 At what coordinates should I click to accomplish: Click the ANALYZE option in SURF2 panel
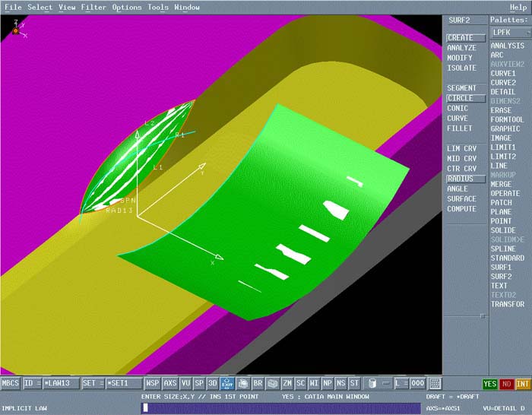click(x=461, y=48)
